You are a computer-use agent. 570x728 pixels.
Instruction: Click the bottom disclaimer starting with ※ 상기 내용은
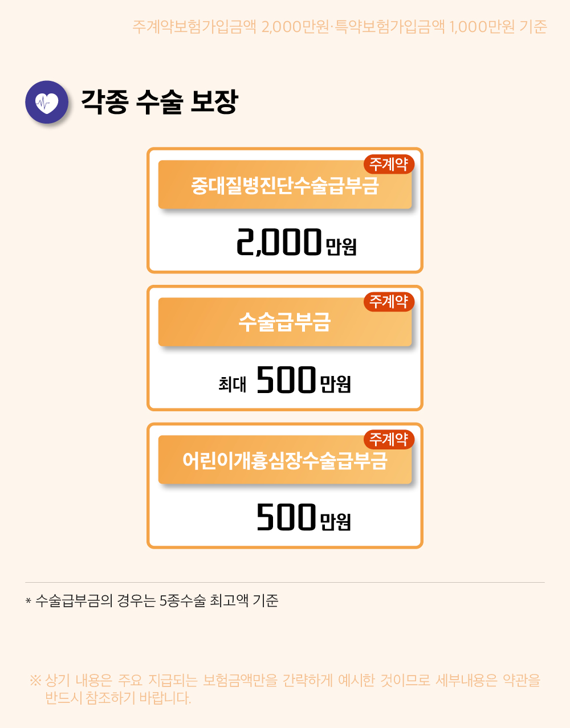click(285, 689)
